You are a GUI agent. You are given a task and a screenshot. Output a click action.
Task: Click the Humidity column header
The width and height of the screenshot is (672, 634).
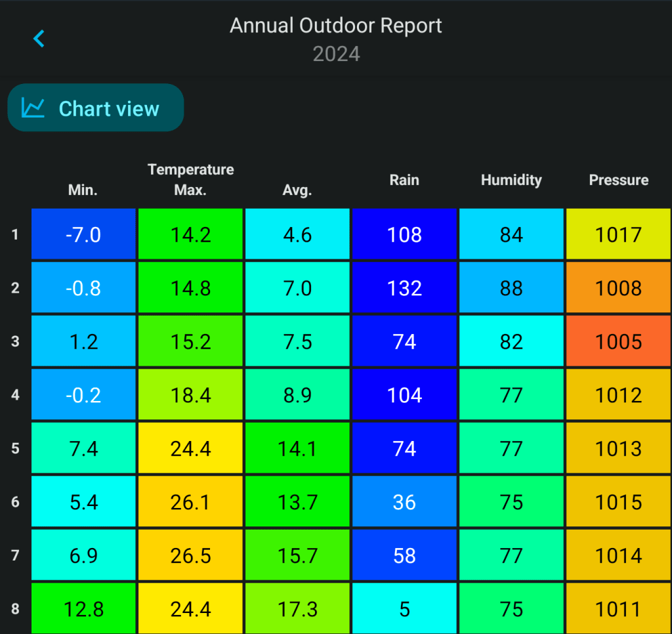pos(511,180)
